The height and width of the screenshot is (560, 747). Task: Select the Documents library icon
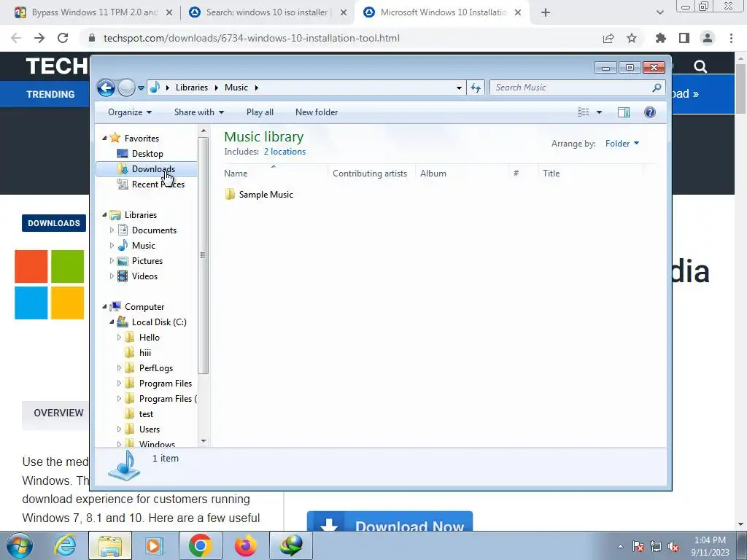(x=123, y=230)
